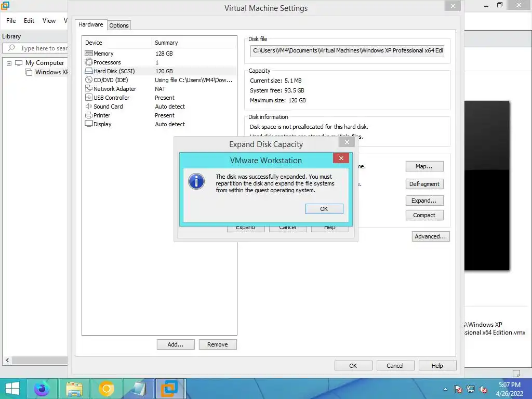The height and width of the screenshot is (399, 532).
Task: Click the Map... disk utility button
Action: coord(424,166)
